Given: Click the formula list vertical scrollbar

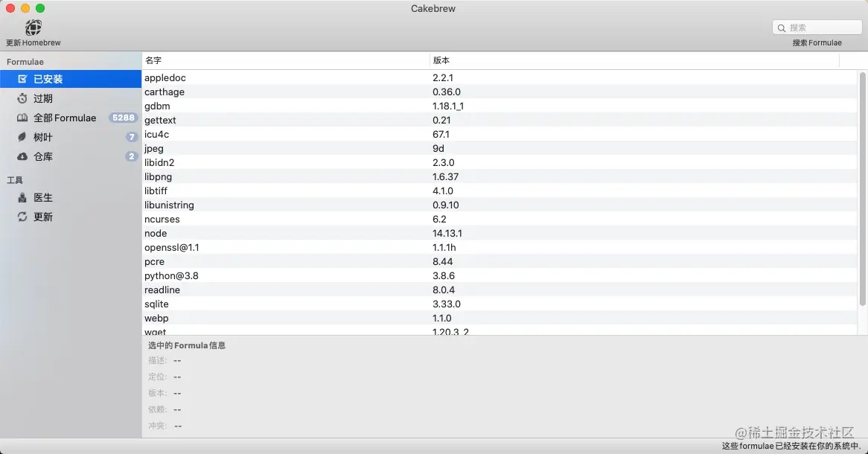Looking at the screenshot, I should click(863, 188).
